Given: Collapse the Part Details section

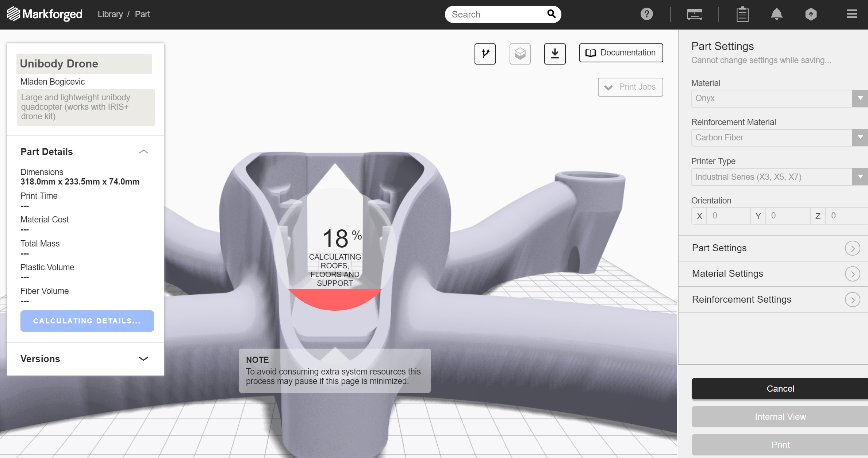Looking at the screenshot, I should pyautogui.click(x=143, y=152).
